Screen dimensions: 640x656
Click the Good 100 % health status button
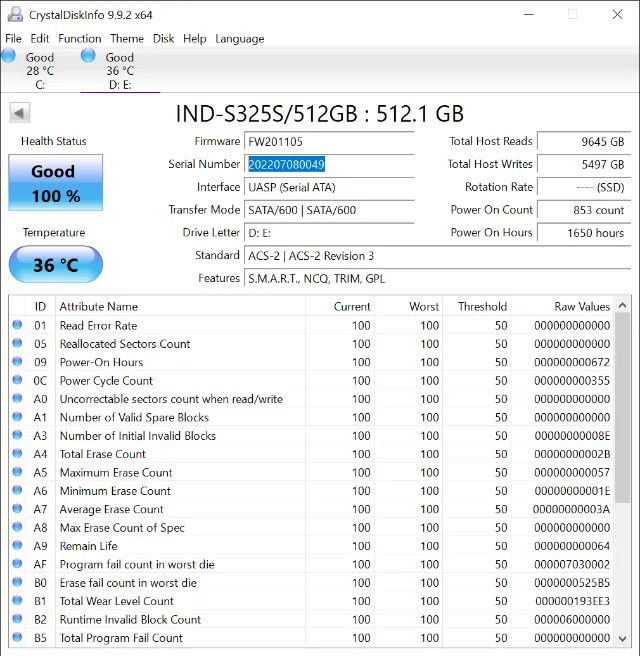[56, 183]
